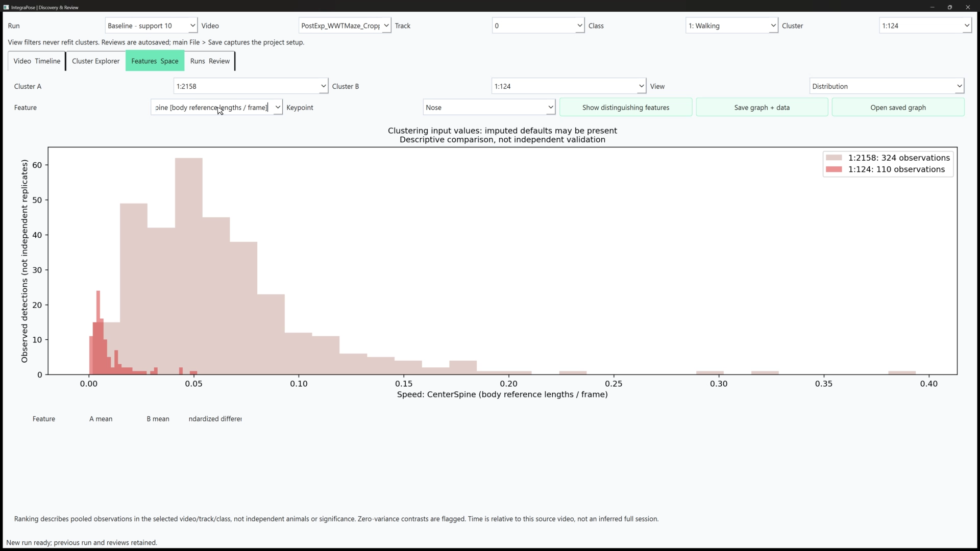
Task: Click the B mean column header
Action: pos(158,419)
